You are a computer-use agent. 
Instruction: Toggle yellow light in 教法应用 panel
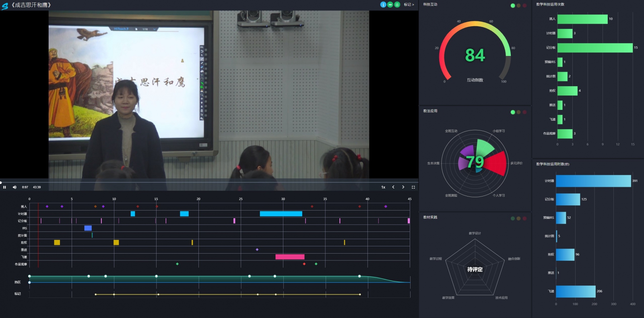[x=518, y=112]
